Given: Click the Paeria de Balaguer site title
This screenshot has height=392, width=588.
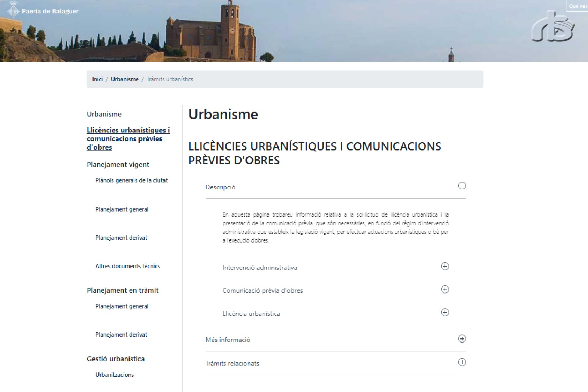Looking at the screenshot, I should coord(50,11).
